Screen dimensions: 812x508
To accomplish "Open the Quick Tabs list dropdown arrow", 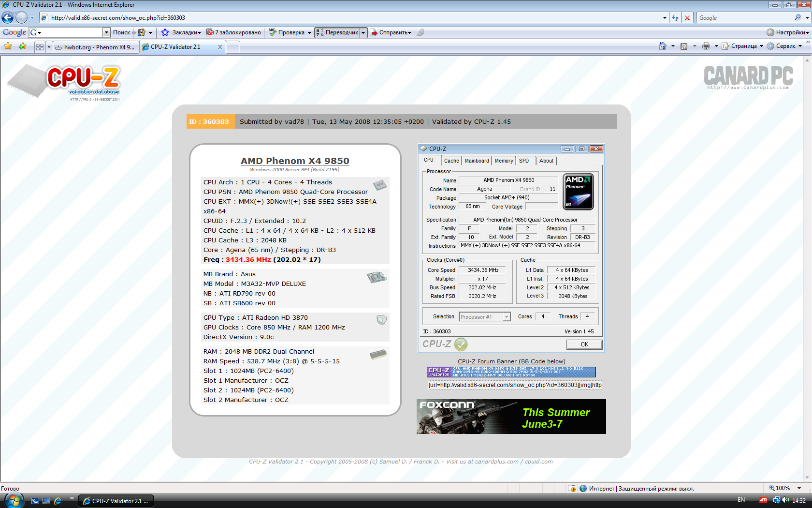I will coord(49,47).
